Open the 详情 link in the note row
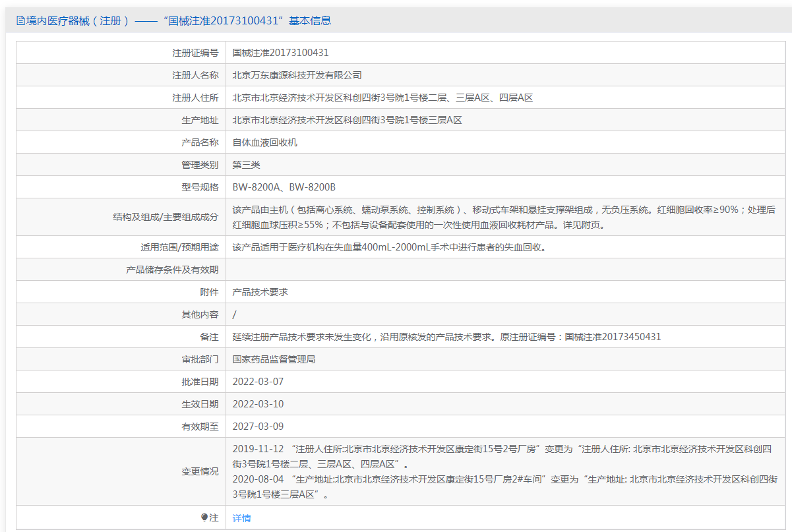The width and height of the screenshot is (792, 532). pos(242,518)
